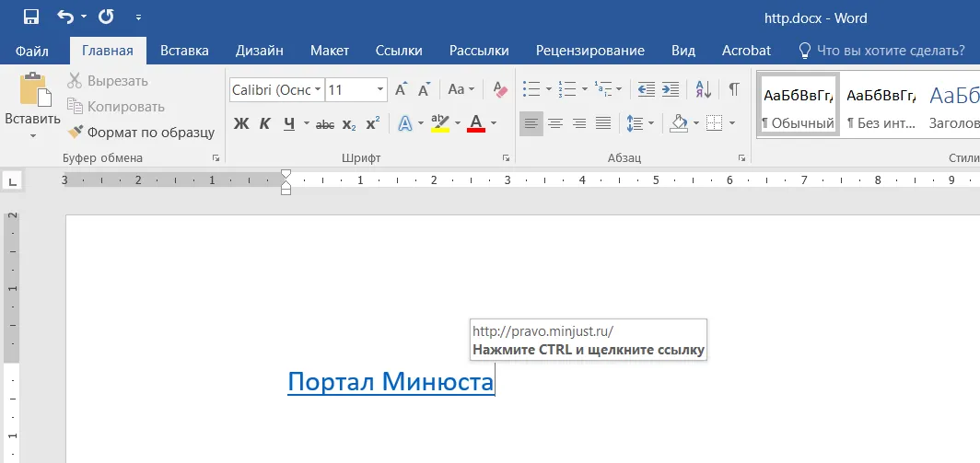Screen dimensions: 980x463
Task: Toggle show paragraph marks ¶
Action: click(x=734, y=89)
